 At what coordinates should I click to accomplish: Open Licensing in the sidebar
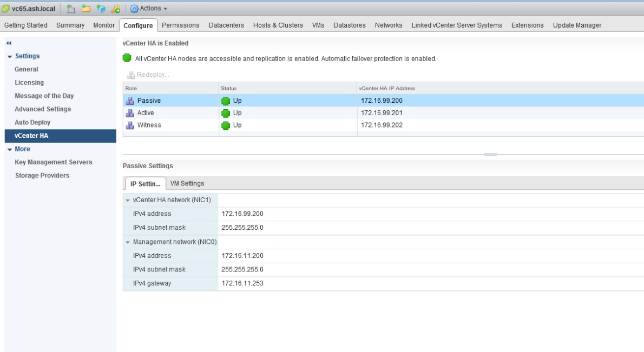(x=29, y=83)
